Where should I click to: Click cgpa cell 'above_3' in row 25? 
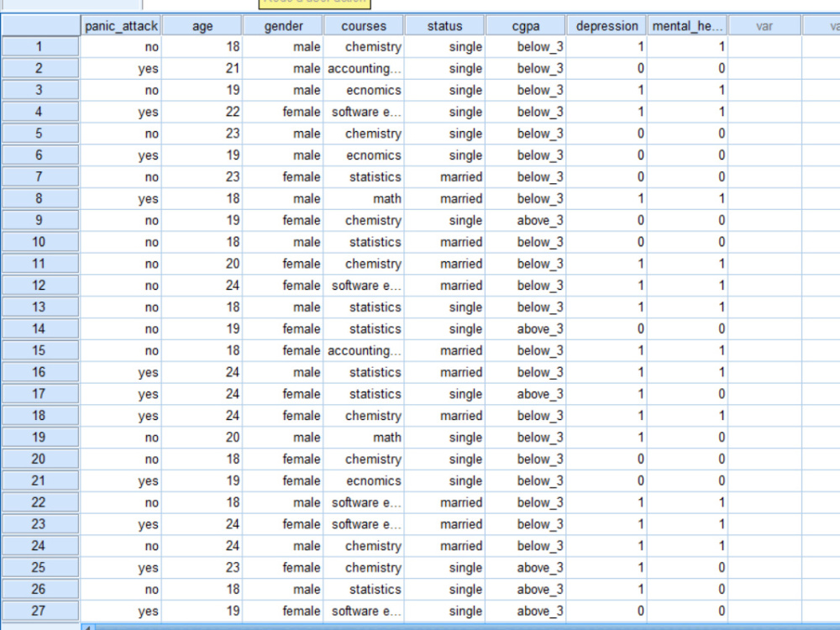(x=526, y=567)
